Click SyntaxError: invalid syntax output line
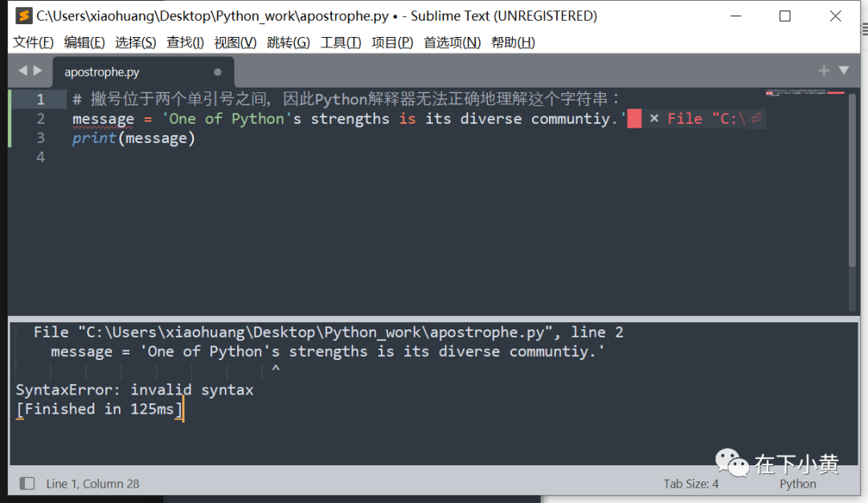 (x=134, y=390)
